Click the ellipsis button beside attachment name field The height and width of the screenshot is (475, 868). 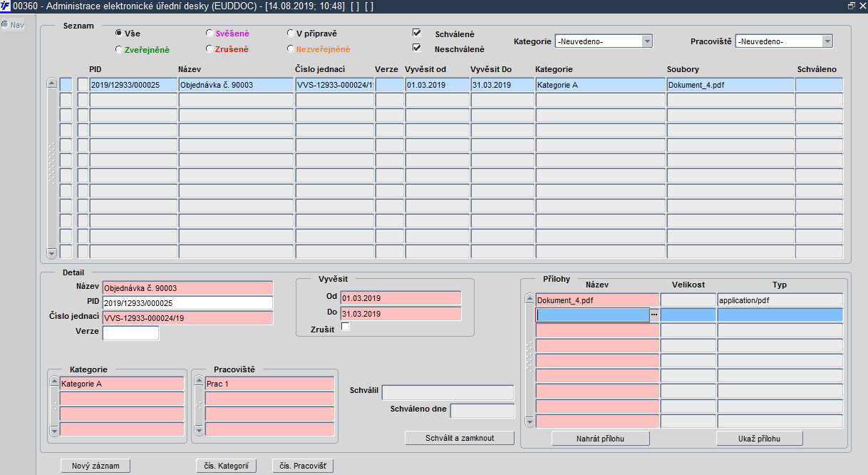654,315
